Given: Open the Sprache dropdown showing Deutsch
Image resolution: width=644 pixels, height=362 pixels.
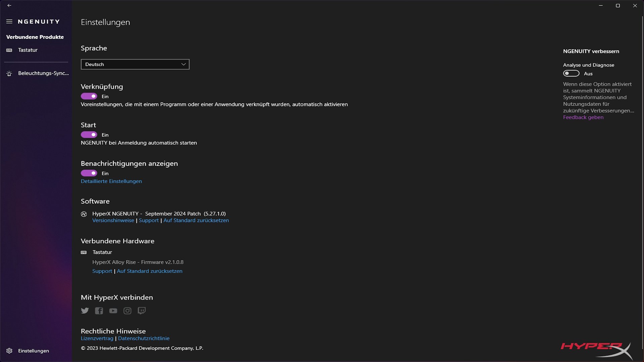Looking at the screenshot, I should coord(135,64).
